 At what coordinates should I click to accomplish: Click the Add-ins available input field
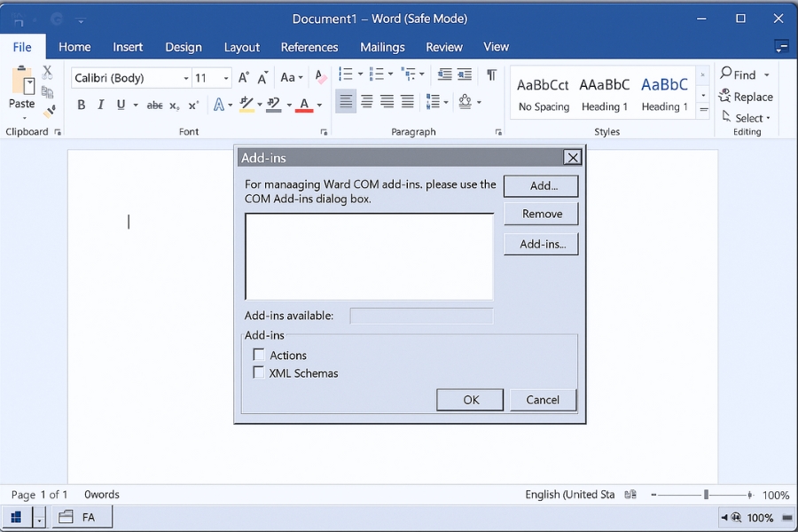[421, 316]
